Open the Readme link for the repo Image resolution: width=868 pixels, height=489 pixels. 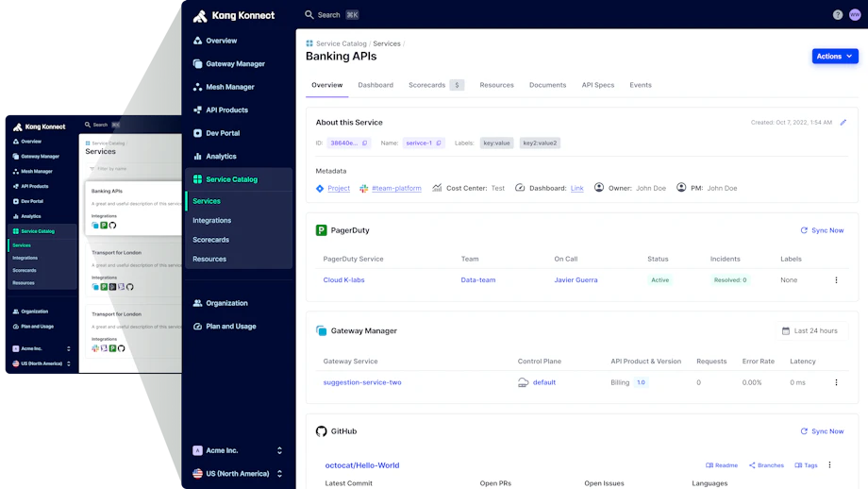click(722, 465)
